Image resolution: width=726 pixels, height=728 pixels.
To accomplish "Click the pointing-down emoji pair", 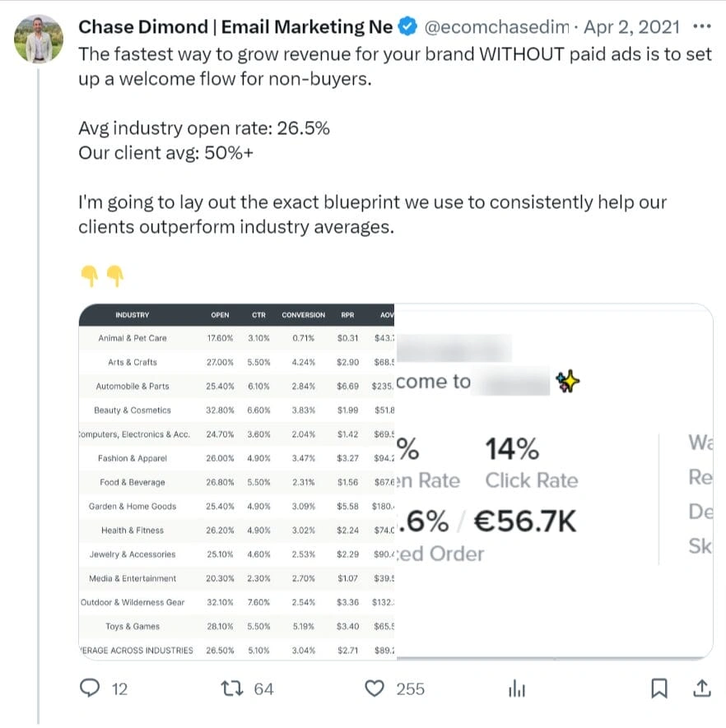I will click(102, 276).
